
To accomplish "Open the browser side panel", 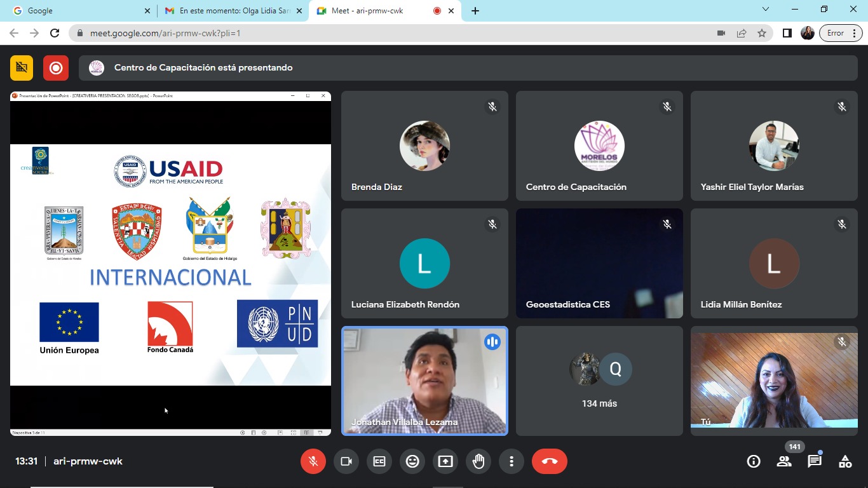I will click(787, 33).
